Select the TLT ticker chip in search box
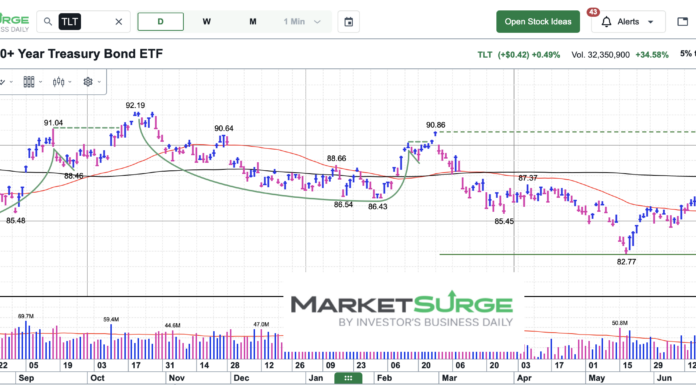Screen dimensions: 696x385 [70, 22]
